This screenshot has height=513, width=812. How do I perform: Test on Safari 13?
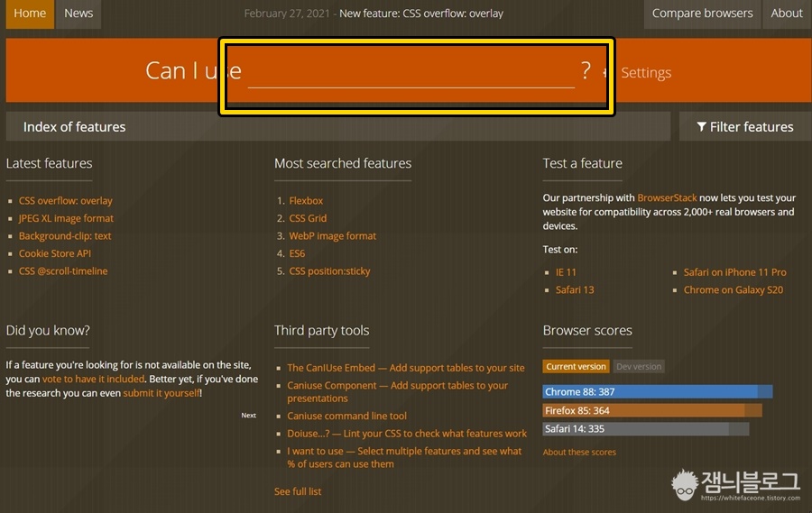click(575, 289)
